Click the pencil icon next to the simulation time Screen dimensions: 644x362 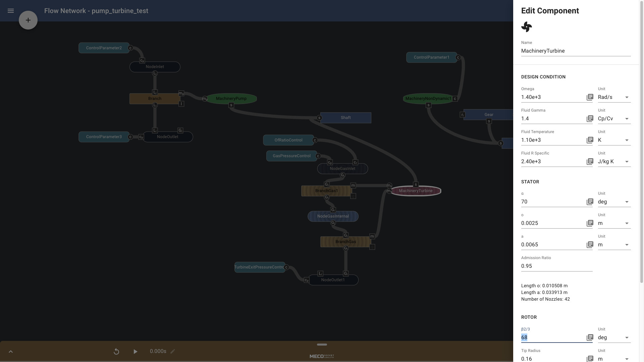pyautogui.click(x=173, y=351)
